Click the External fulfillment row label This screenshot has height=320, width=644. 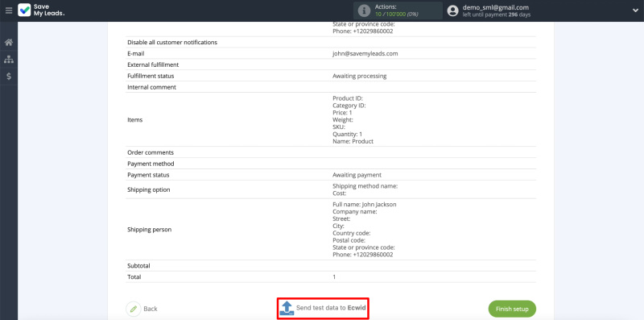click(x=153, y=65)
